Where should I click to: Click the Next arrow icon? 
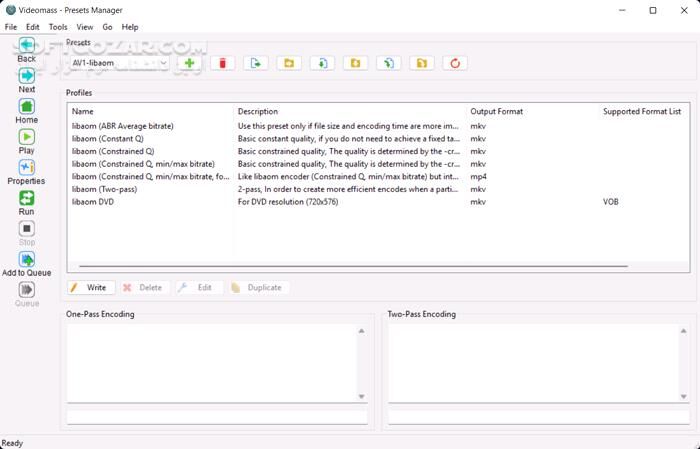point(27,76)
